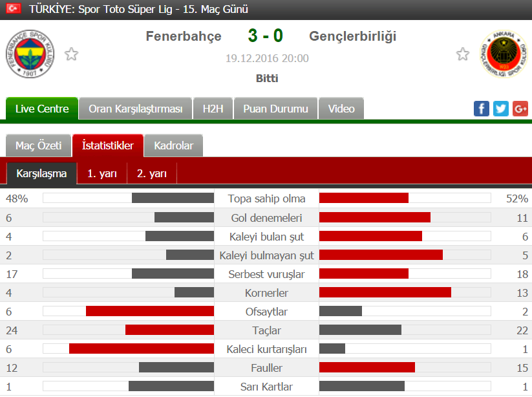Screen dimensions: 532x397
Task: Click the Gençlerbirliği team name link
Action: (352, 36)
